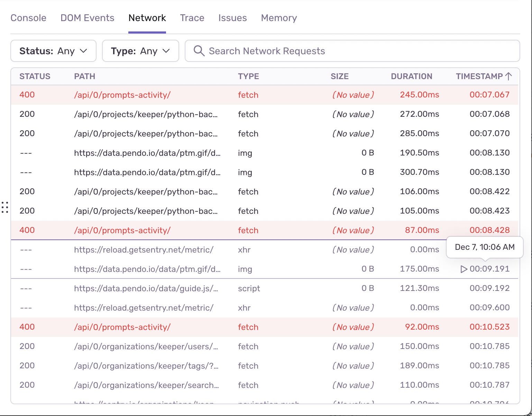Select the organizations/keeper/tags fetch row
532x416 pixels.
coord(265,366)
